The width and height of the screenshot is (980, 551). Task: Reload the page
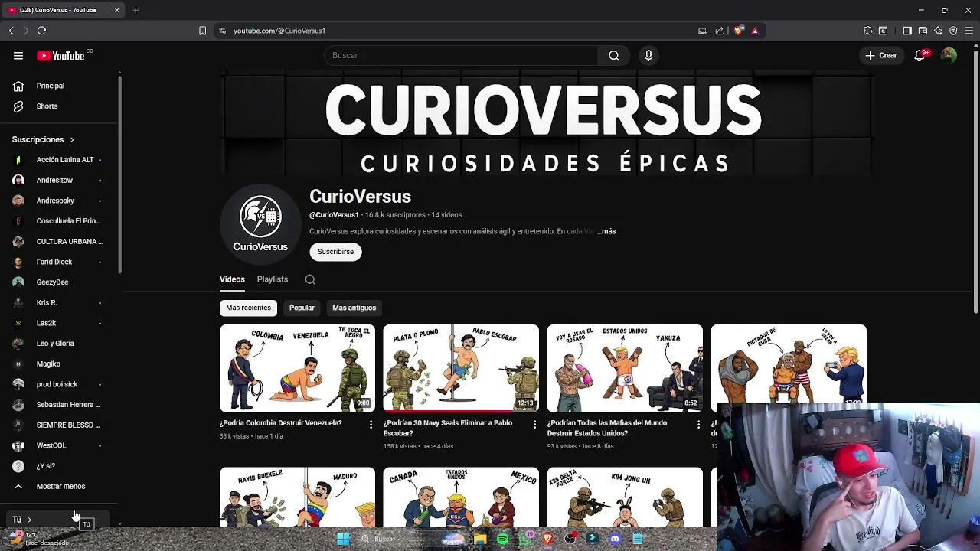41,31
